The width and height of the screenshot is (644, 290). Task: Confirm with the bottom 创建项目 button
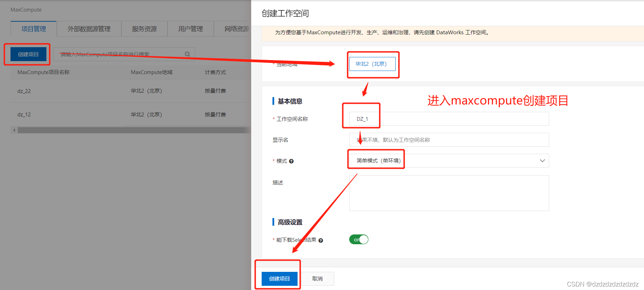[x=279, y=278]
